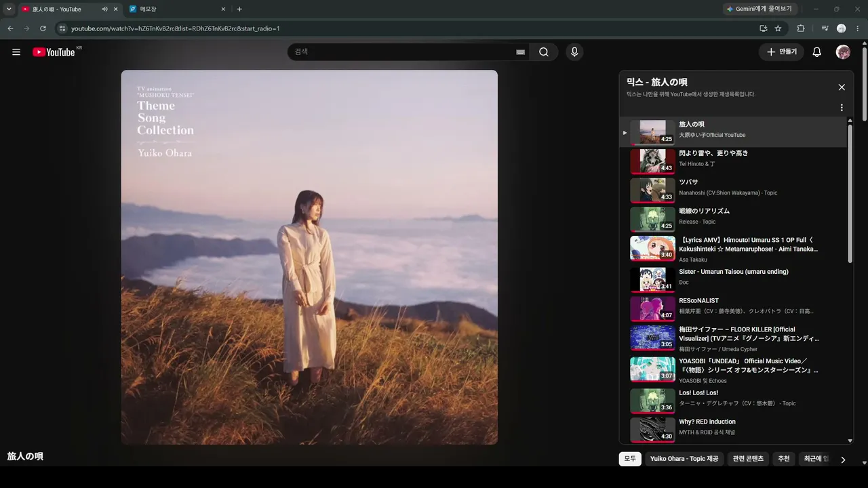Open the on-screen keyboard in the search box
Viewport: 868px width, 488px height.
pos(520,52)
